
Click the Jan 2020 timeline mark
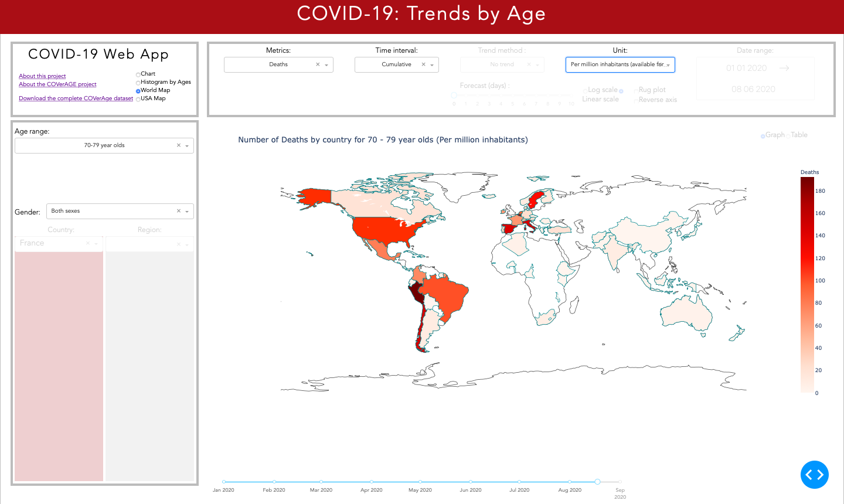click(223, 490)
